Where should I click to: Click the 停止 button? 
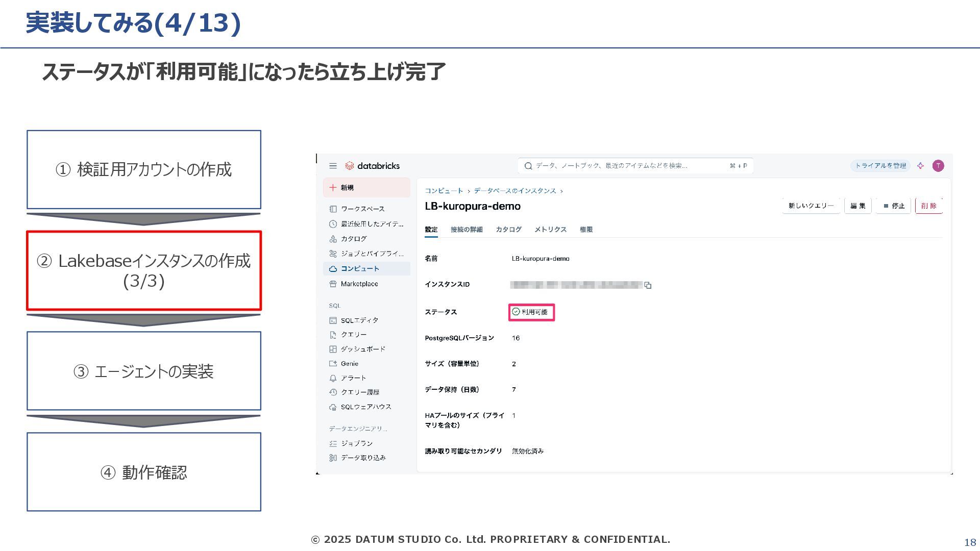coord(894,206)
